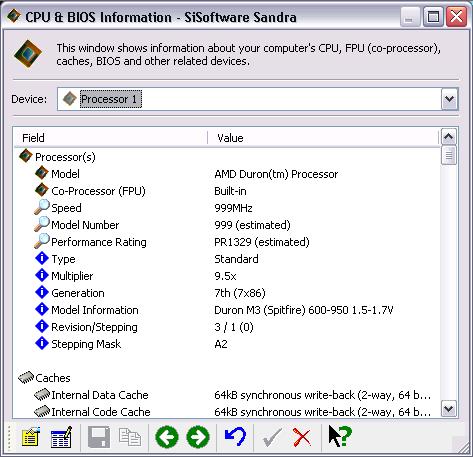Image resolution: width=473 pixels, height=457 pixels.
Task: Click the magnifier icon beside Speed
Action: pos(42,207)
